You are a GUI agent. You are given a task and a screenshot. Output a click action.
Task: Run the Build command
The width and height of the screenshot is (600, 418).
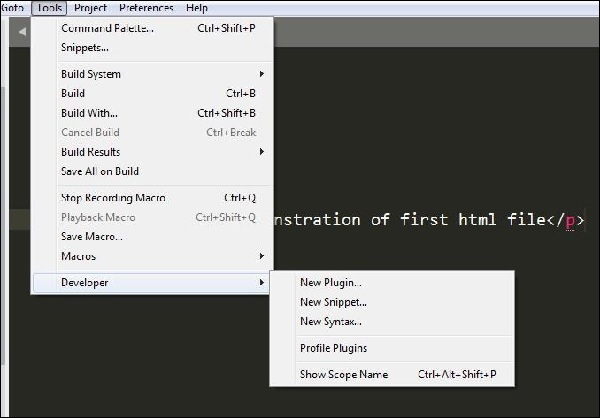coord(73,93)
